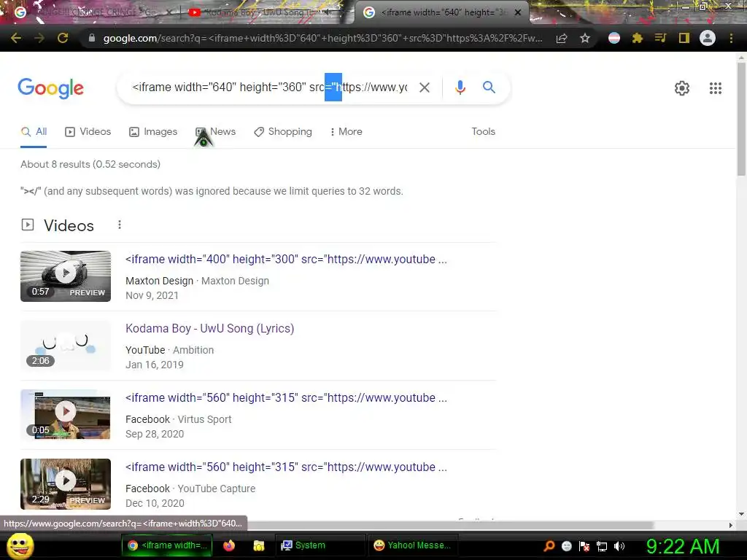
Task: Click the About 8 results text
Action: point(90,164)
